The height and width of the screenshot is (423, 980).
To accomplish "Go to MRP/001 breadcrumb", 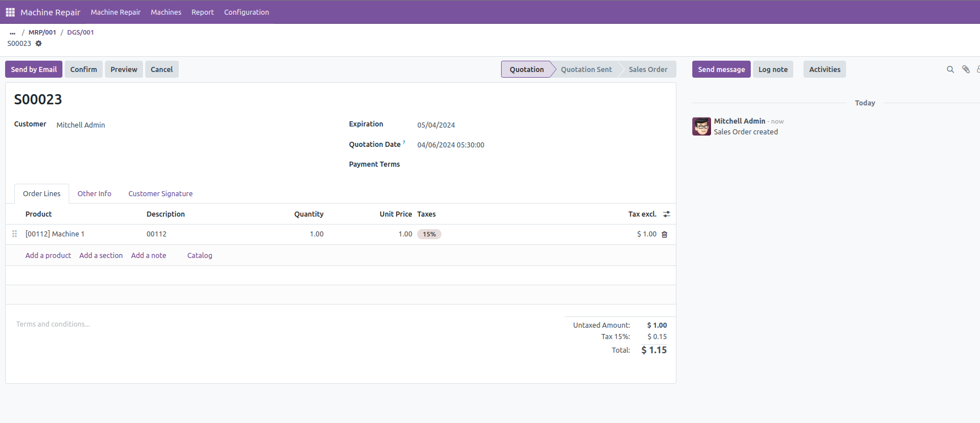I will [x=43, y=32].
